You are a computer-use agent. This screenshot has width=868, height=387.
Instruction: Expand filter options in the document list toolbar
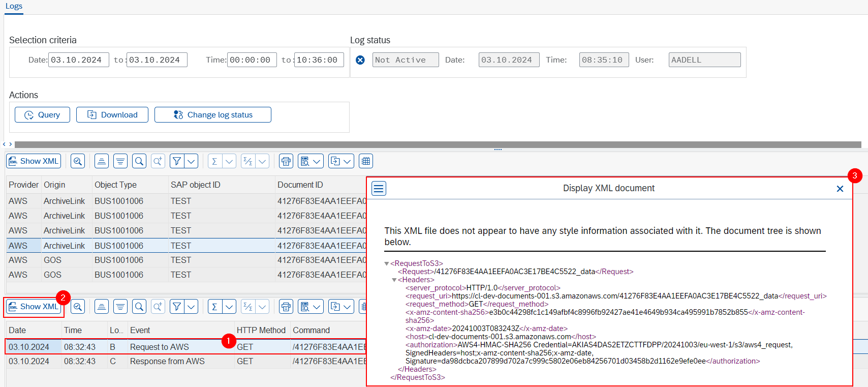click(191, 161)
